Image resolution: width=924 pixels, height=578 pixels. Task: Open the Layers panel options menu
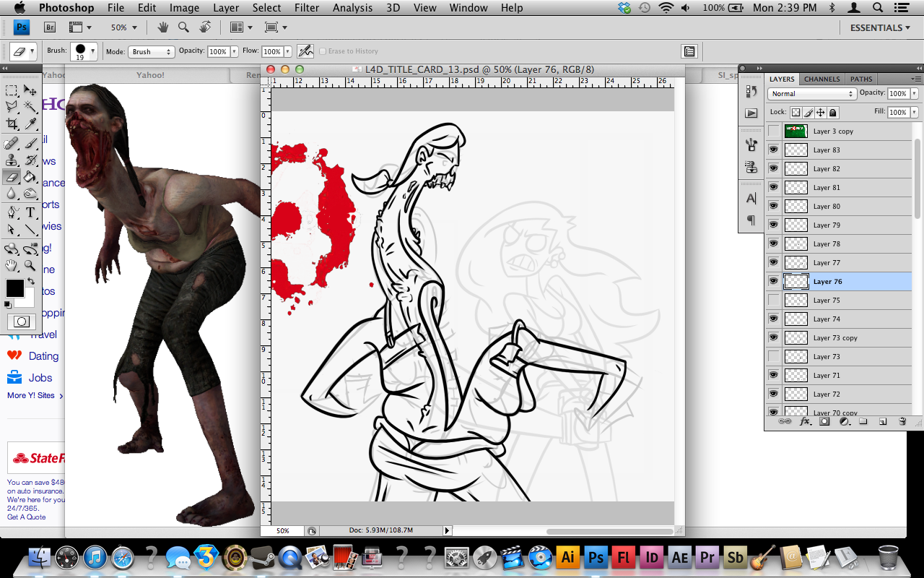[916, 78]
